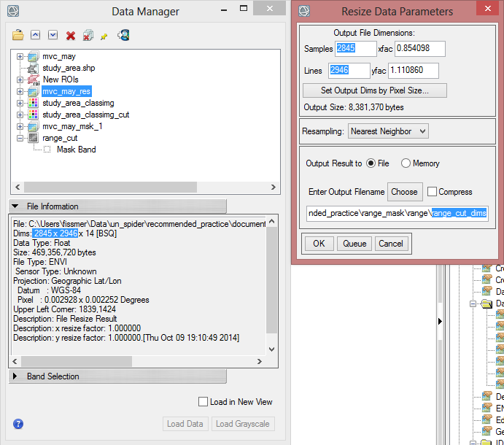Click the xfac input field

tap(419, 49)
